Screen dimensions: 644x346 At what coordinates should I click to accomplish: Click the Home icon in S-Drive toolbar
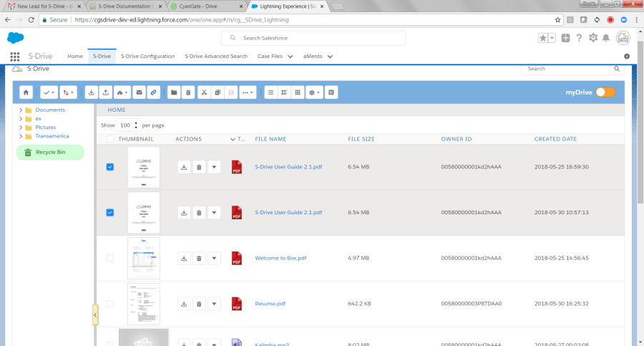tap(26, 92)
